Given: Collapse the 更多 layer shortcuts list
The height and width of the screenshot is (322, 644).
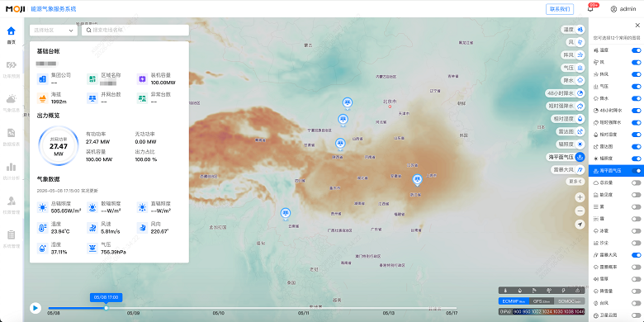Looking at the screenshot, I should [x=575, y=181].
